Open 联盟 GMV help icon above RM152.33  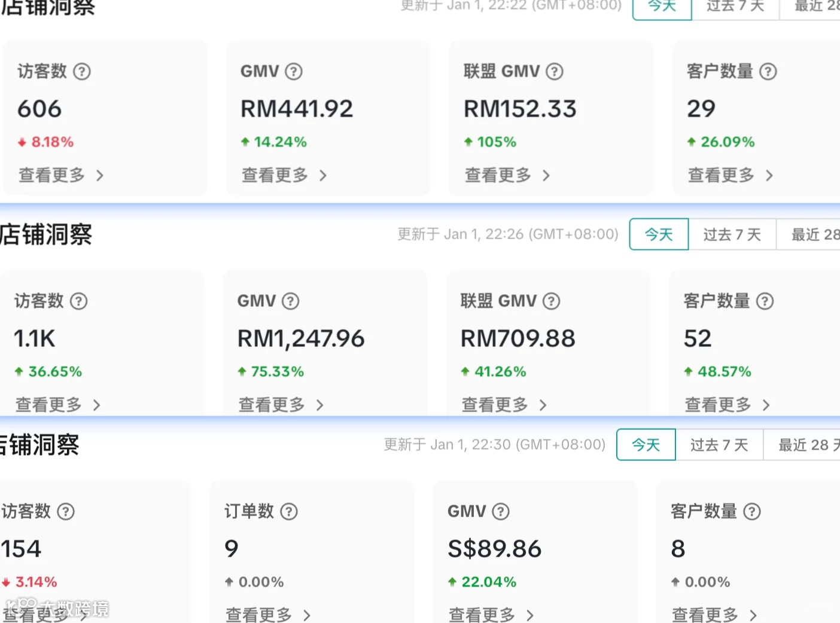(555, 72)
